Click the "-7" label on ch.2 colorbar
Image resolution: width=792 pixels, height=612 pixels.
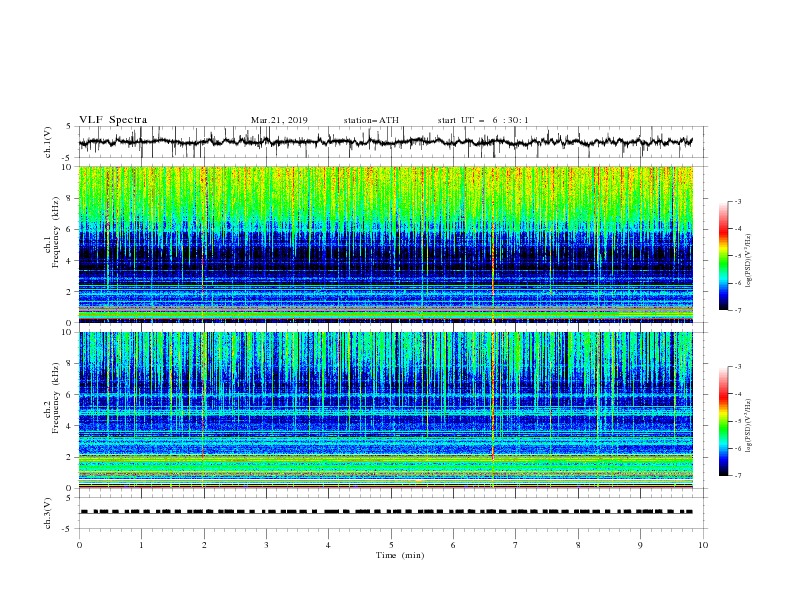pyautogui.click(x=737, y=476)
